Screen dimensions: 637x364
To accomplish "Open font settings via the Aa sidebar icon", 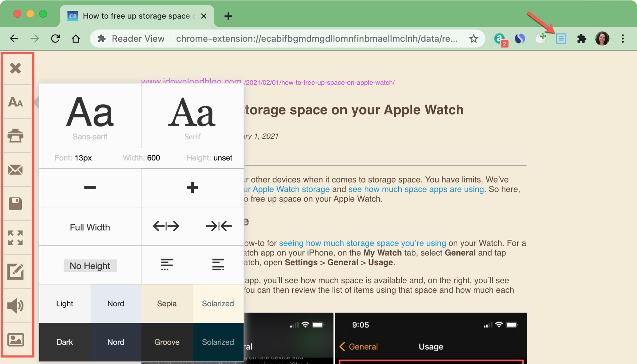I will [16, 102].
